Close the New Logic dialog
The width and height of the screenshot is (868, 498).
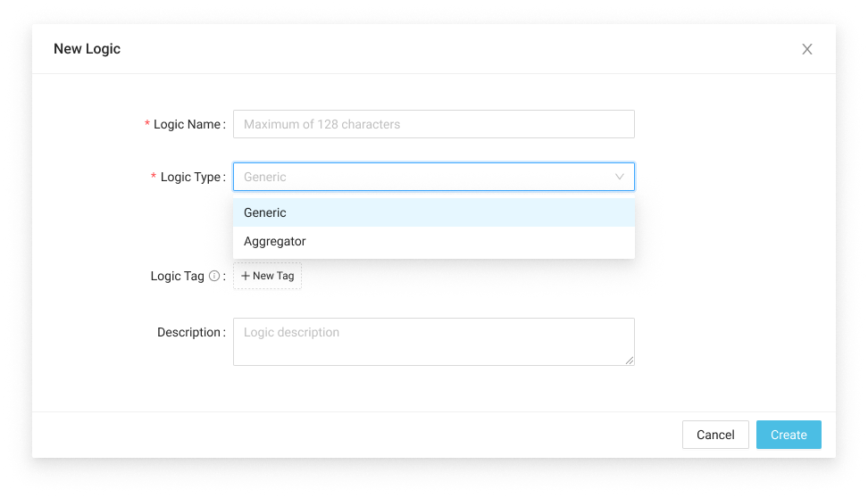[x=807, y=49]
